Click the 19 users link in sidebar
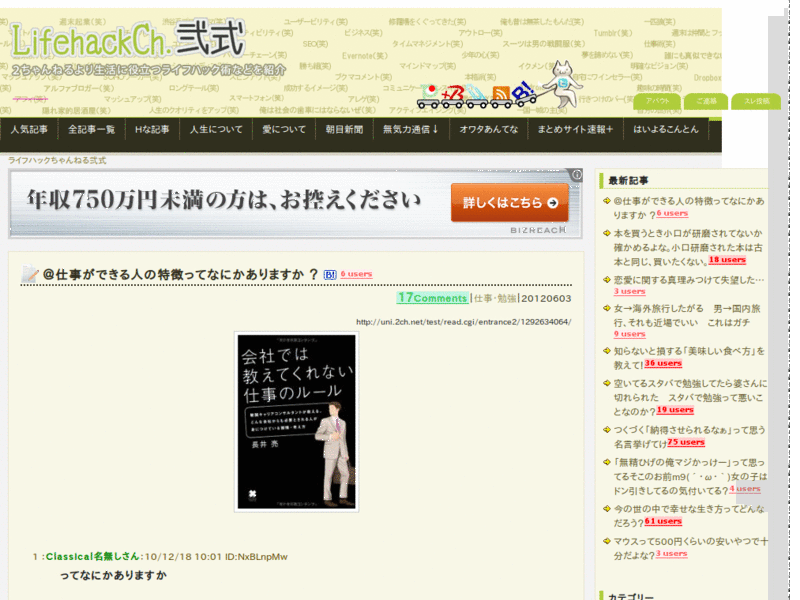The width and height of the screenshot is (800, 600). (675, 410)
